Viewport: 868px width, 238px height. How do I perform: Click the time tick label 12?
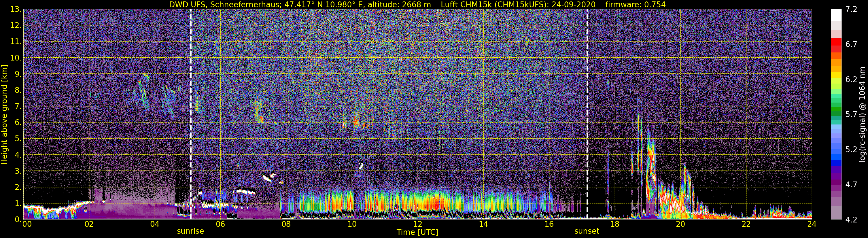417,224
